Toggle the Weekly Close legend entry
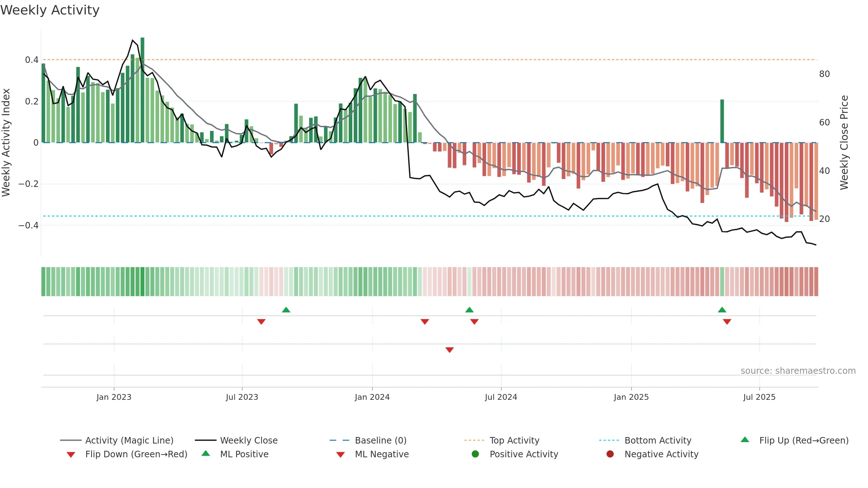 [236, 440]
